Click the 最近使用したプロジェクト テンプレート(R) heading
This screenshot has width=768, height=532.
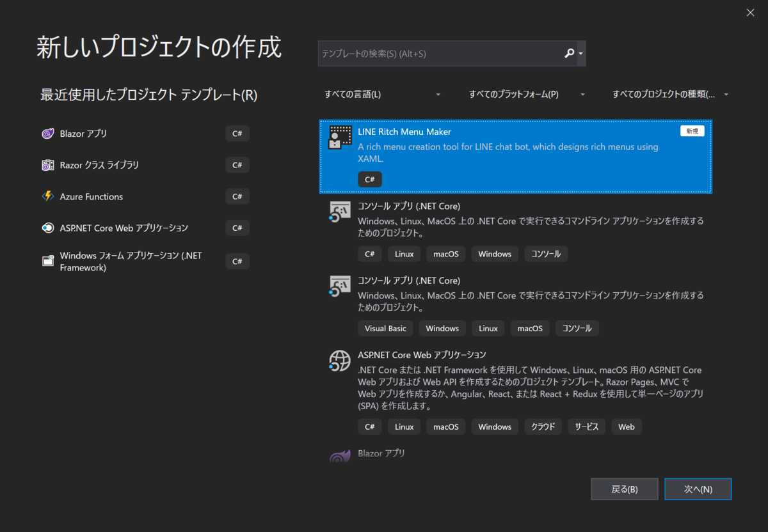point(149,95)
